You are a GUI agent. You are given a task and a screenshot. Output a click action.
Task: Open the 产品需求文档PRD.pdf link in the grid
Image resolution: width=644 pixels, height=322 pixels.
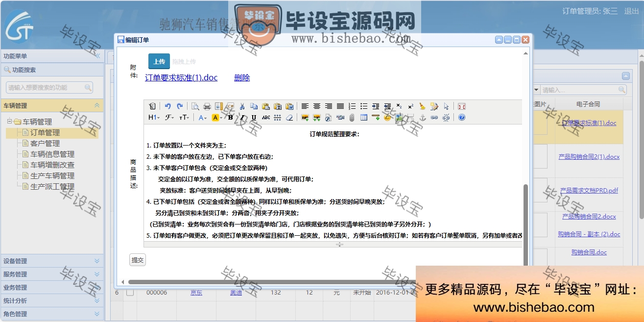pos(589,190)
